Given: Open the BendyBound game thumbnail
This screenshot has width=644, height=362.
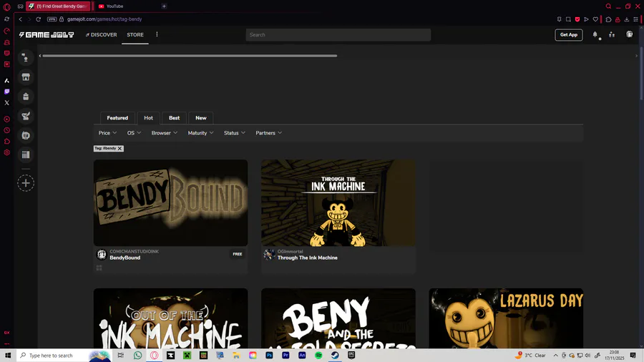Looking at the screenshot, I should [170, 202].
